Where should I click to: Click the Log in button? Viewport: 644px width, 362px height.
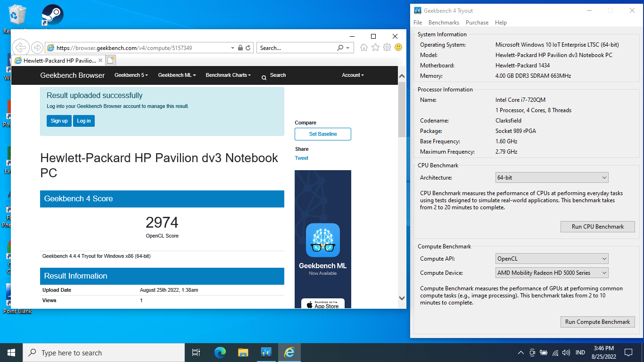click(x=84, y=121)
